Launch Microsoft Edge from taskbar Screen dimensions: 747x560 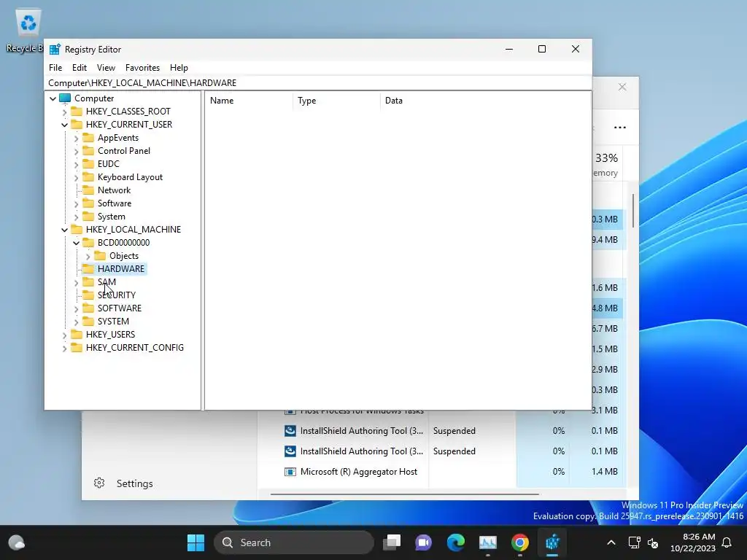pos(455,542)
